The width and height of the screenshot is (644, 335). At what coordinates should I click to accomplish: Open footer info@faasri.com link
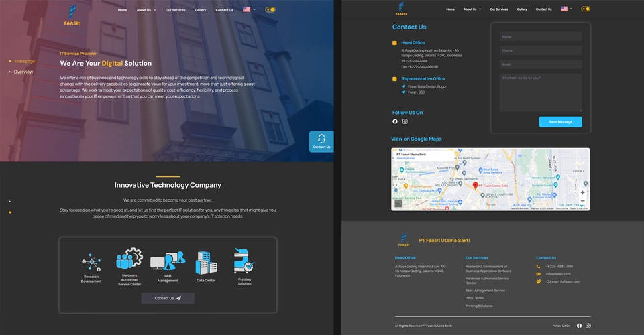tap(558, 274)
